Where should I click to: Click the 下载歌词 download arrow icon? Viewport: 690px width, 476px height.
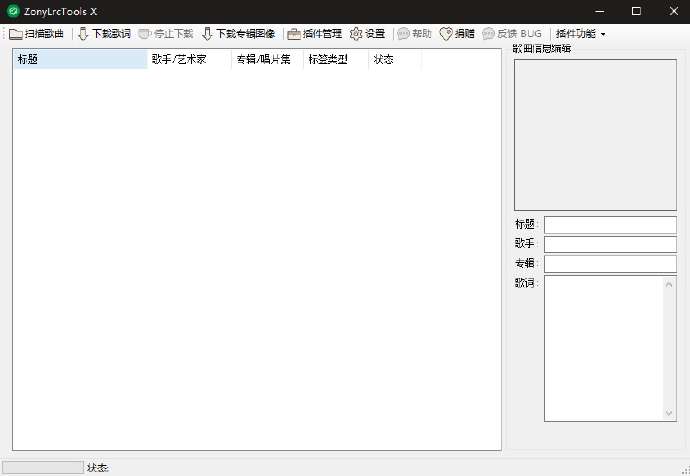tap(83, 34)
